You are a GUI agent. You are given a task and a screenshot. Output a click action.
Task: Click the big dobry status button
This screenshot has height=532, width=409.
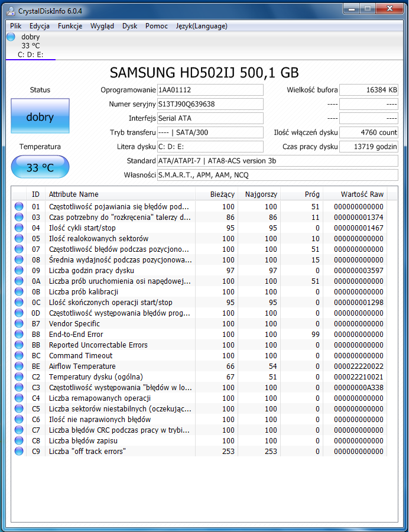click(40, 116)
